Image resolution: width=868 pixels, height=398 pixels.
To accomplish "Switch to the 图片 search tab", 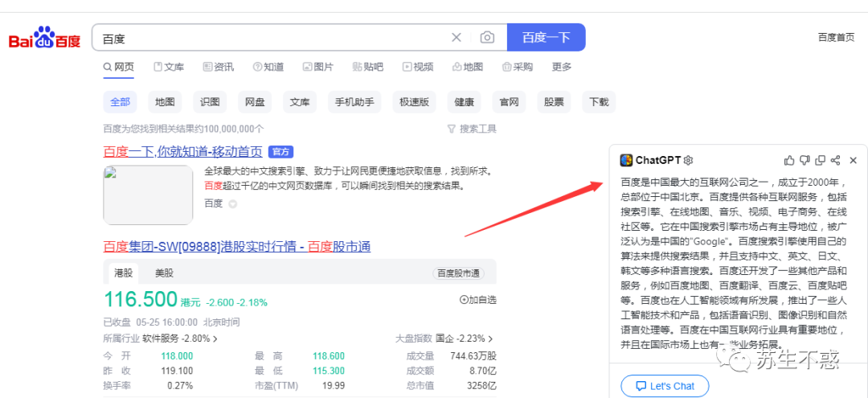I will pyautogui.click(x=317, y=67).
